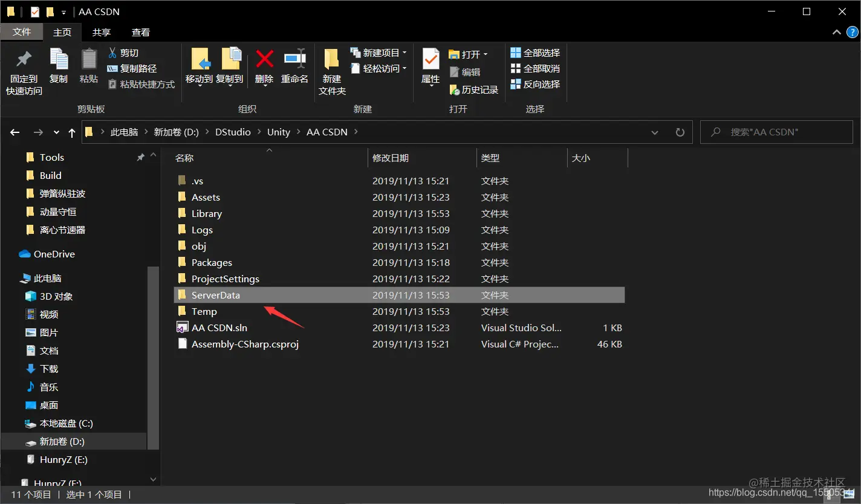The height and width of the screenshot is (504, 861).
Task: Open the Copy To (复制到) command
Action: click(x=229, y=66)
